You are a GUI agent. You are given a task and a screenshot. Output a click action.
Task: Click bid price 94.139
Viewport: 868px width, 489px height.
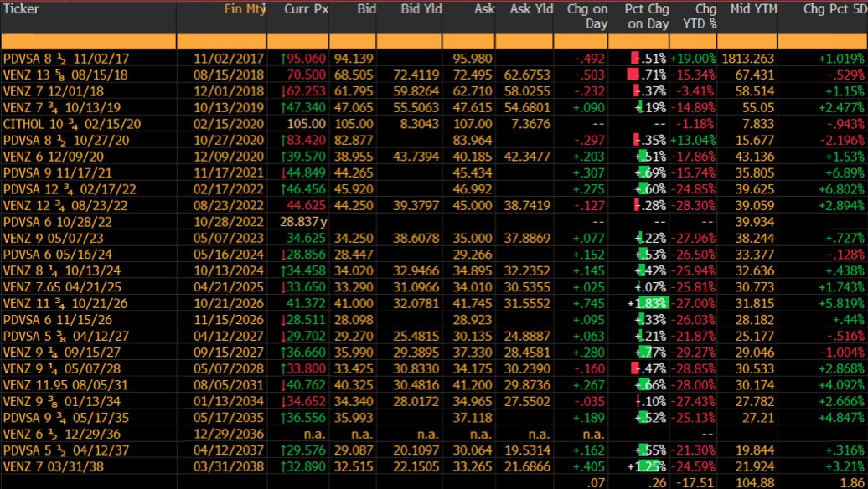[354, 59]
